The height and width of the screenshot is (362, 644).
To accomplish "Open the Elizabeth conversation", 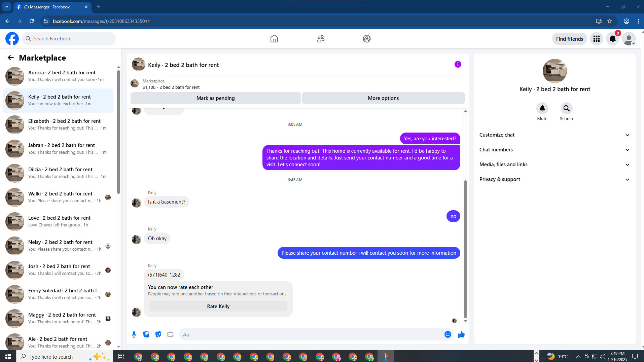I will click(x=58, y=124).
